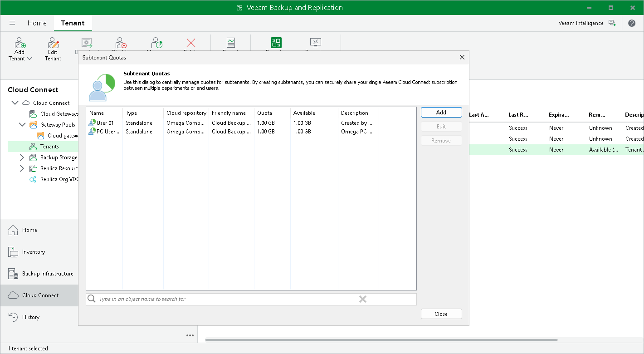Open the hamburger main menu

tap(12, 23)
